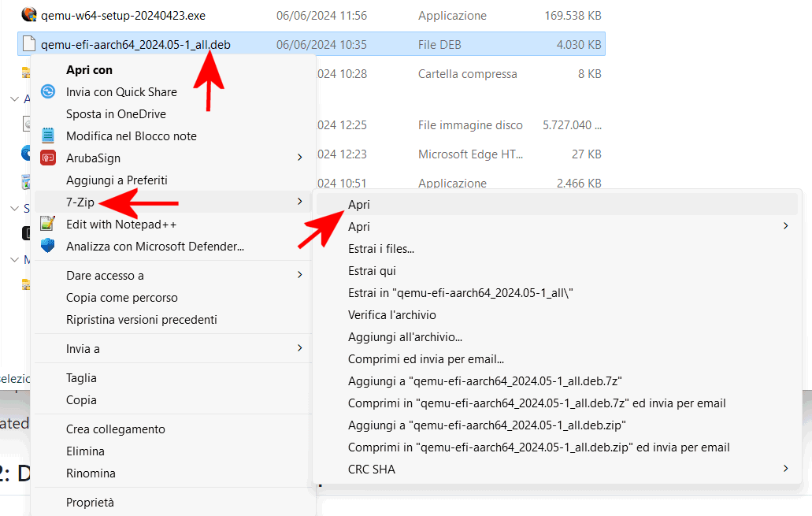Choose Estrai in "qemu-efi-aarch64_2024.05-1_all\"

click(x=461, y=293)
